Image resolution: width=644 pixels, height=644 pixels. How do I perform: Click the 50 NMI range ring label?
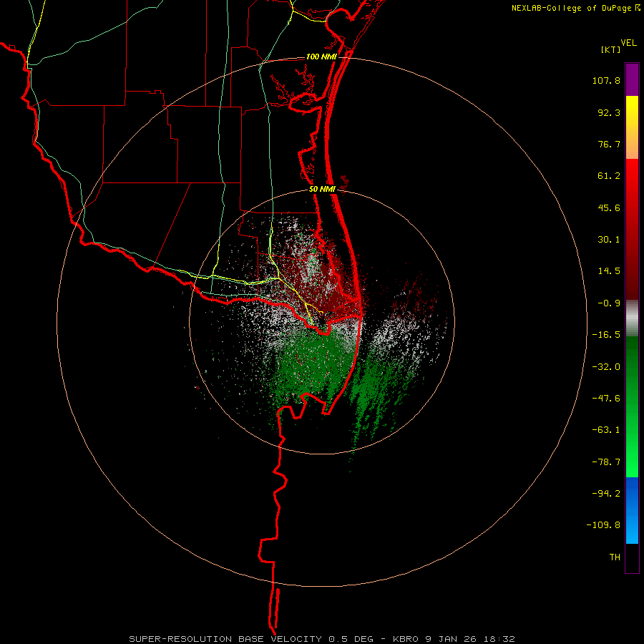322,190
